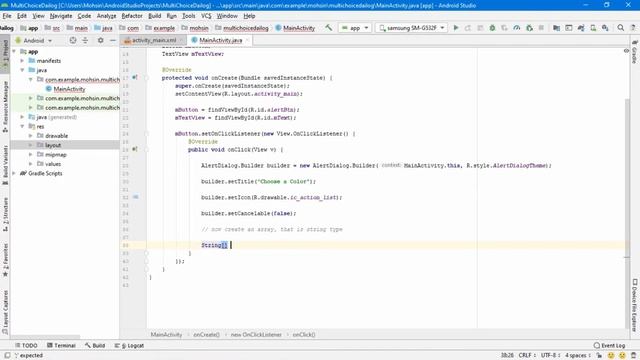Click the Debug app bug icon
The height and width of the screenshot is (360, 640).
coord(492,28)
